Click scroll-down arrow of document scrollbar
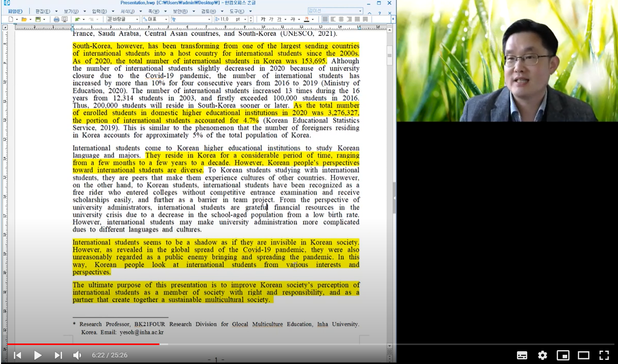The image size is (618, 364). (390, 346)
